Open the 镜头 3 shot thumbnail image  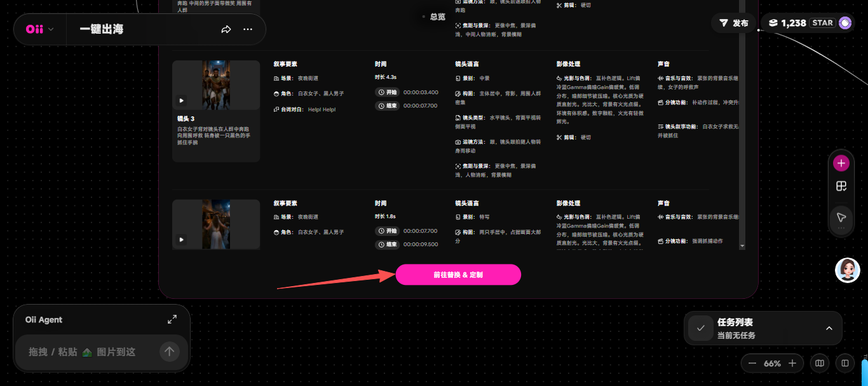pos(216,85)
